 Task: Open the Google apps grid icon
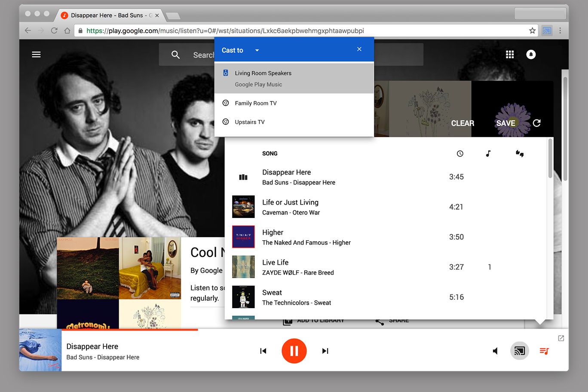coord(510,54)
